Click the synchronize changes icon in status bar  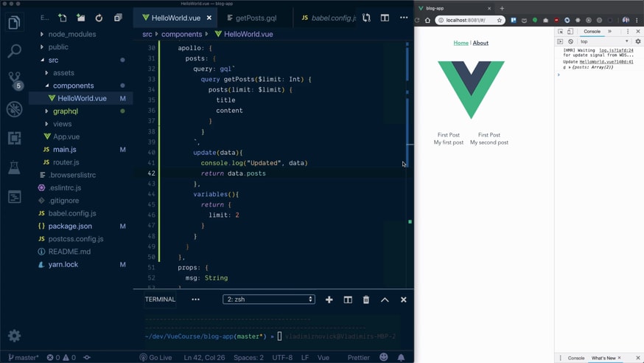pos(87,357)
